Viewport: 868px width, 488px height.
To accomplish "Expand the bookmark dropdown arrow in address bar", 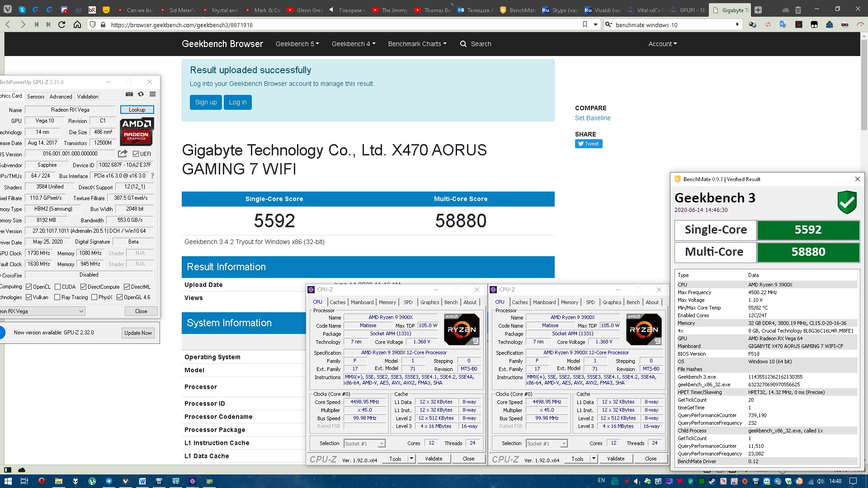I will click(x=596, y=24).
